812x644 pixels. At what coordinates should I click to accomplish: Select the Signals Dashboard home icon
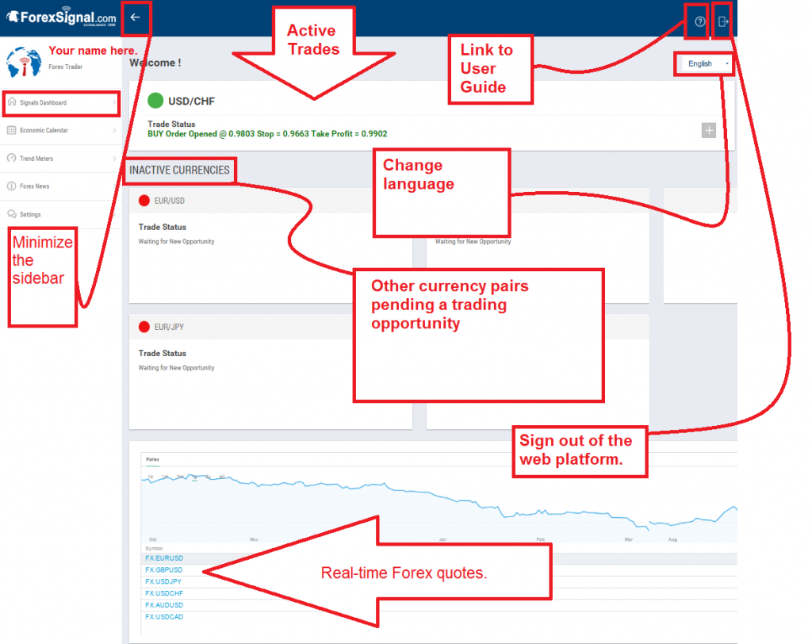point(11,103)
